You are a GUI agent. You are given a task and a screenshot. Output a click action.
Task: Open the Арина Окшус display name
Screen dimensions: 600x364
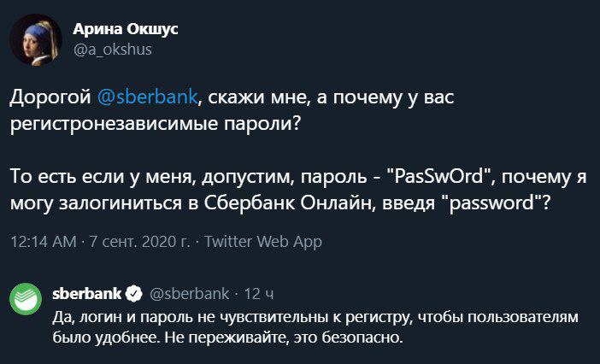coord(126,29)
